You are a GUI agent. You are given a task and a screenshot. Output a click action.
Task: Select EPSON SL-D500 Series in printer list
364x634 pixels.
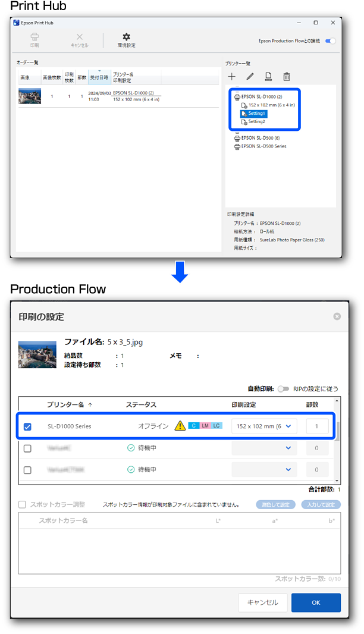pos(263,146)
